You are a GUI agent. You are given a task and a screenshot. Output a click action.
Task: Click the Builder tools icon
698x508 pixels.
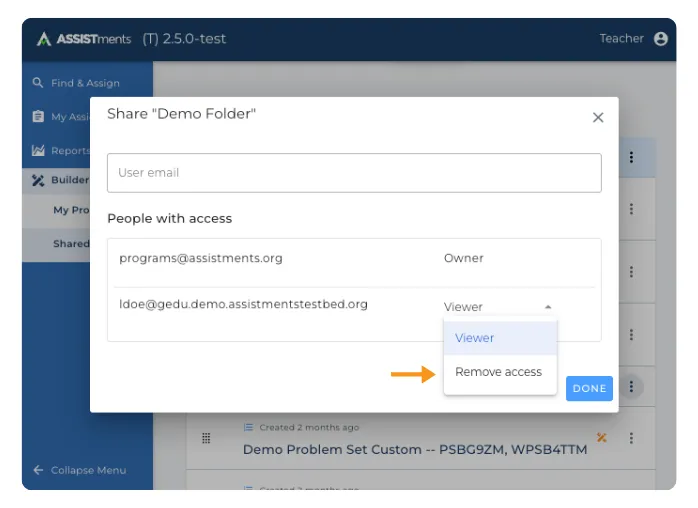click(38, 180)
